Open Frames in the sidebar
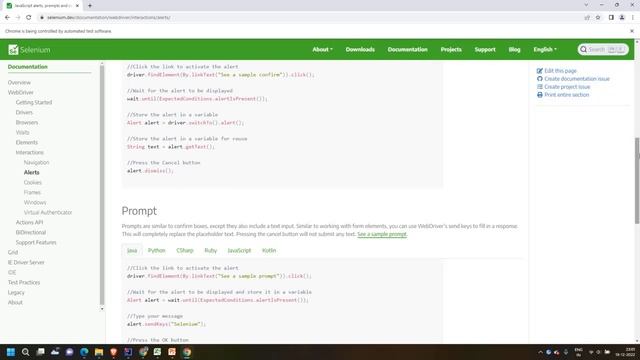 tap(32, 192)
